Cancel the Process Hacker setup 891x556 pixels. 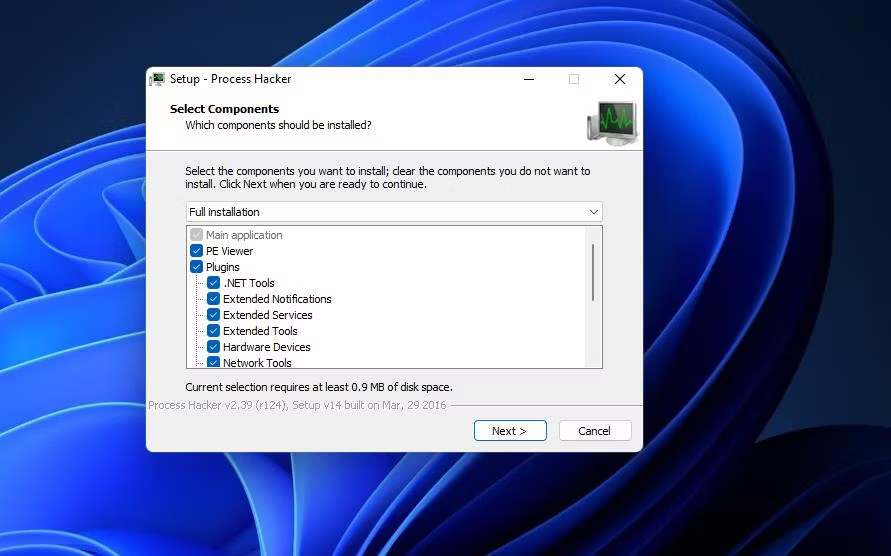pos(595,430)
